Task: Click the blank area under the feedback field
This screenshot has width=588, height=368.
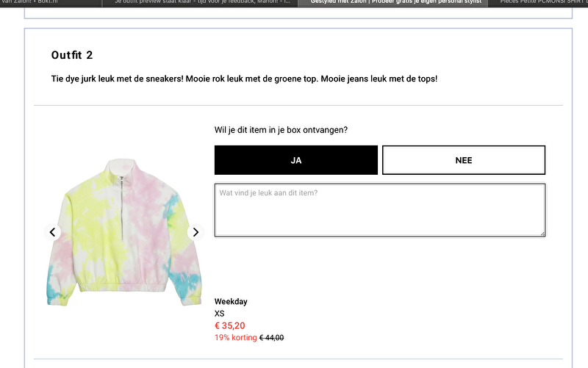Action: click(x=380, y=266)
